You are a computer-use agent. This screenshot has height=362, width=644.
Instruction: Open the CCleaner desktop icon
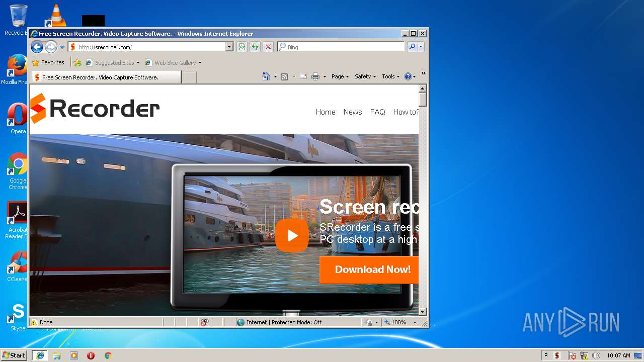(x=18, y=266)
